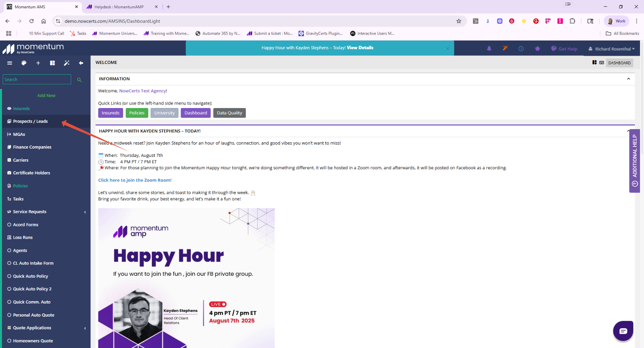Screen dimensions: 644x348
Task: Collapse the sidebar with the left arrow icon
Action: (81, 63)
